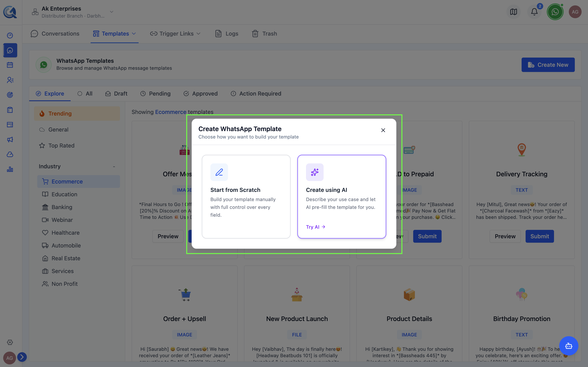
Task: Expand the sidebar with the arrow button
Action: 22,357
